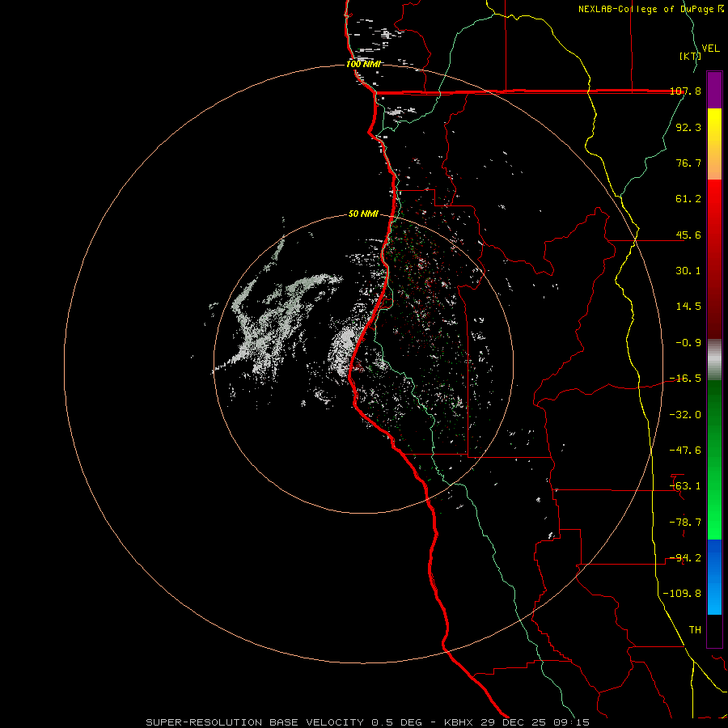728x728 pixels.
Task: Click the -94.2 scale value
Action: point(685,558)
